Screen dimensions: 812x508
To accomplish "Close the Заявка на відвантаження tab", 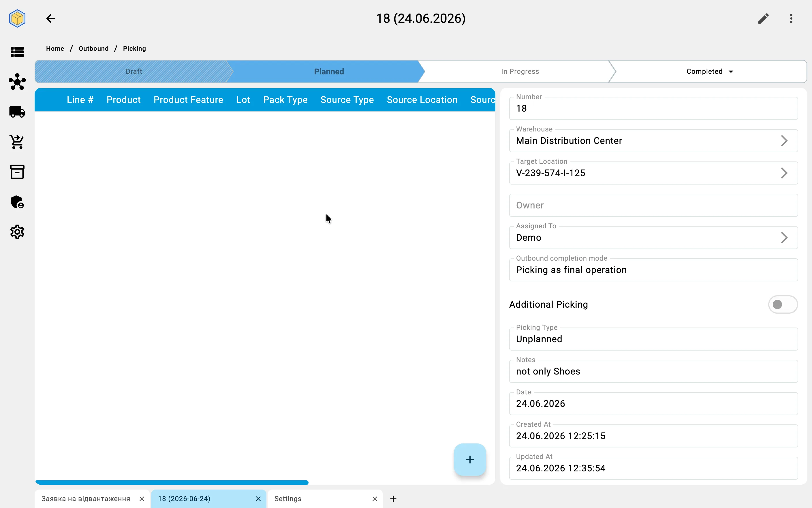I will pos(142,498).
